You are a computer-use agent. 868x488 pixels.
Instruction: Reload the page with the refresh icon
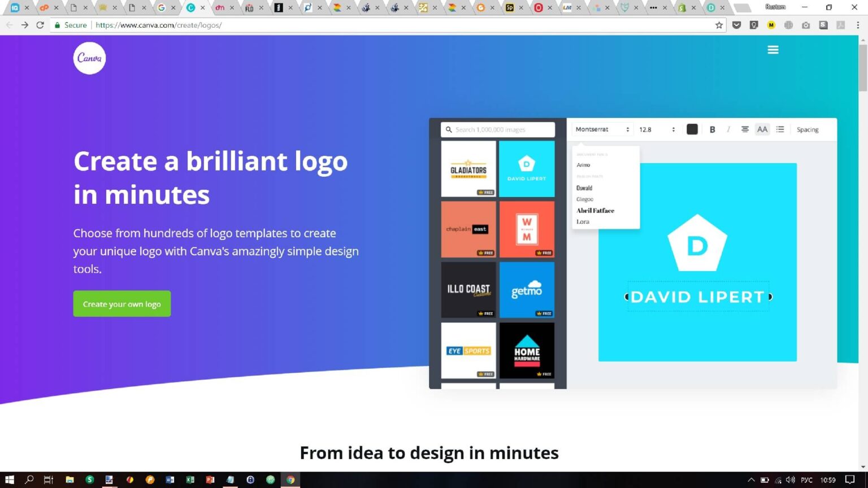(40, 25)
